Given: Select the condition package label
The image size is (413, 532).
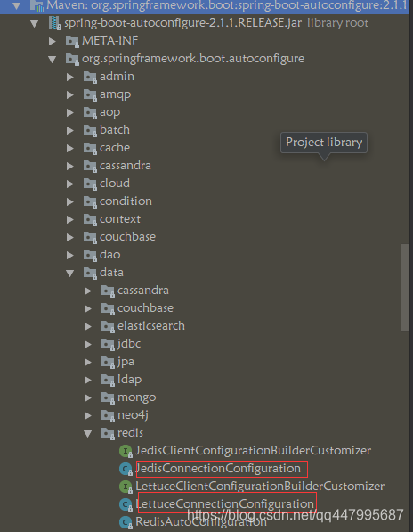Looking at the screenshot, I should tap(126, 201).
